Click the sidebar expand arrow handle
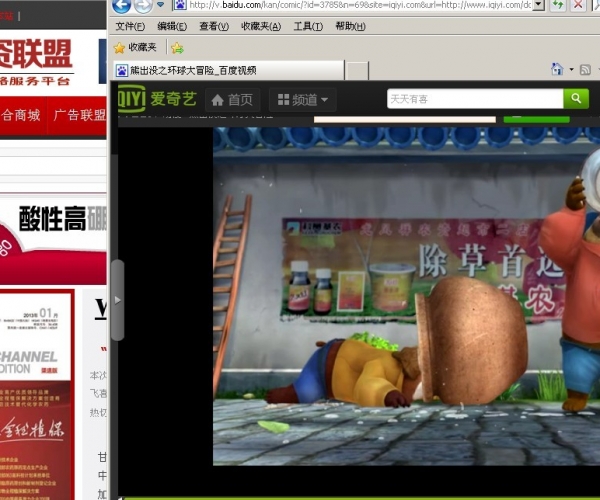 click(x=117, y=300)
